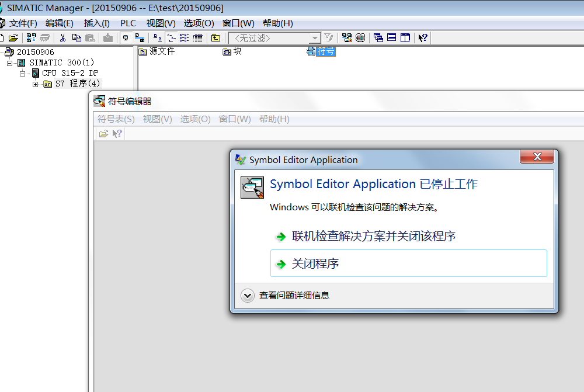Switch to List view icon
This screenshot has width=584, height=392.
coord(185,37)
